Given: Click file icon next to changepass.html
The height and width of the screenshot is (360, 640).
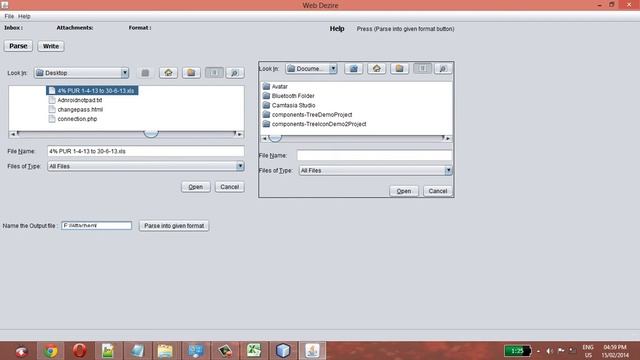Looking at the screenshot, I should pos(52,109).
